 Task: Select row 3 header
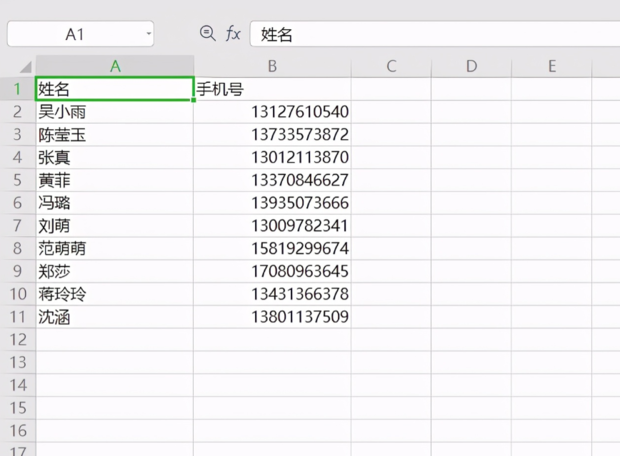point(18,134)
